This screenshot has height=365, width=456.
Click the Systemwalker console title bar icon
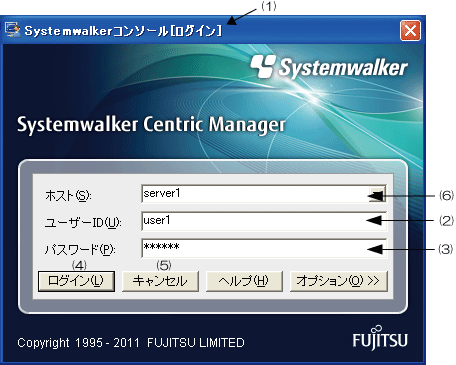click(x=13, y=30)
